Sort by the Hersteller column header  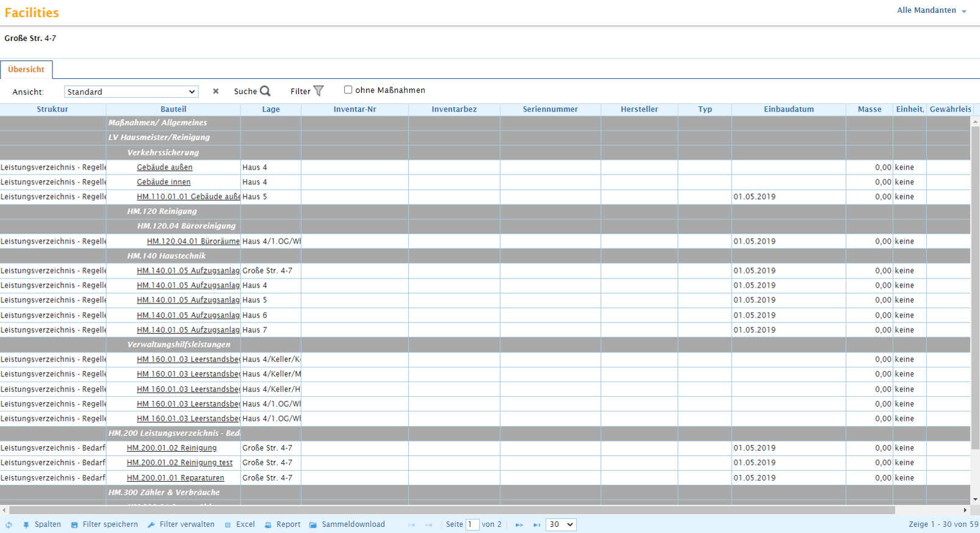click(x=639, y=109)
